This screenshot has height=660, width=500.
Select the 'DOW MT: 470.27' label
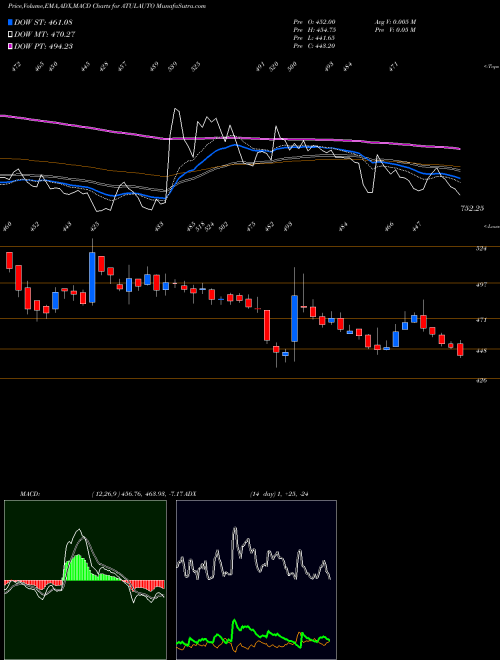point(45,35)
